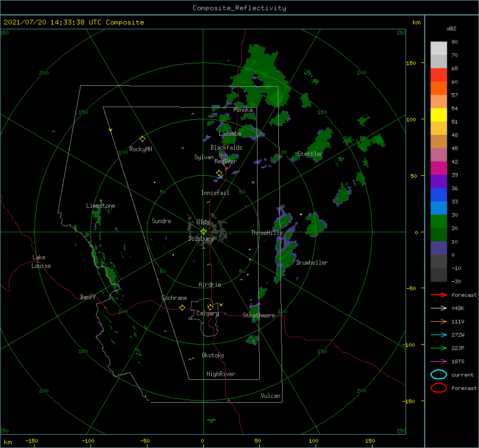The width and height of the screenshot is (479, 448).
Task: Click the small green echo south of Strathmore
Action: 253,340
